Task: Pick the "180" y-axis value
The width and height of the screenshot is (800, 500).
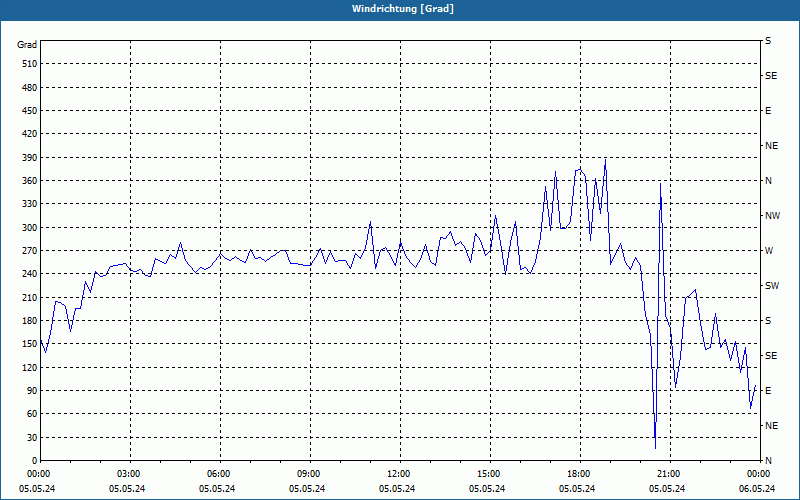Action: pyautogui.click(x=30, y=321)
